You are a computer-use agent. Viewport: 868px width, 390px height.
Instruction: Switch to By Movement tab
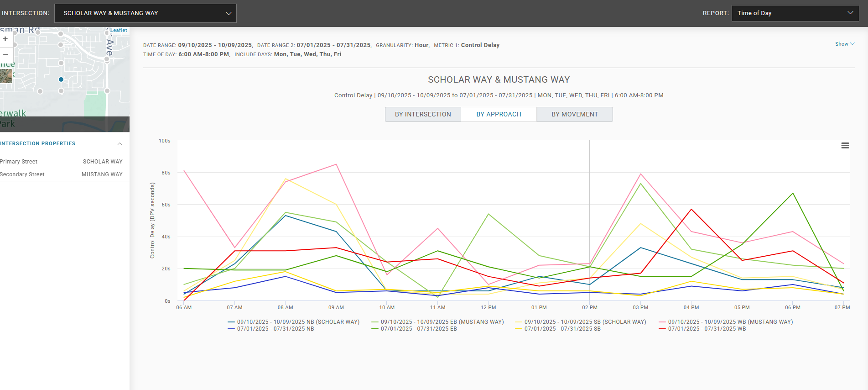[575, 114]
